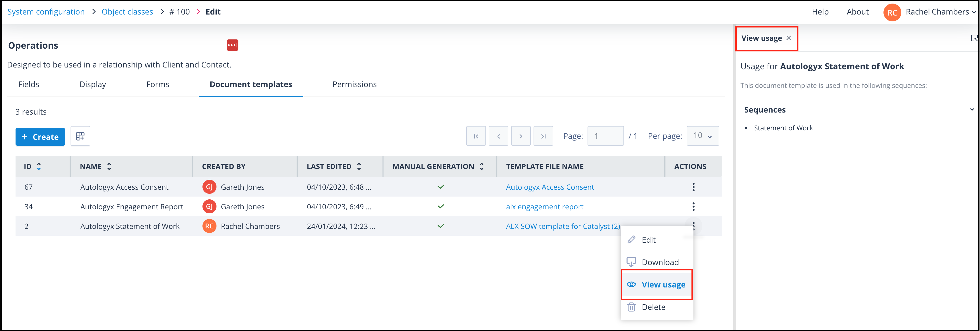Open actions menu for Autologyx Statement of Work
This screenshot has width=980, height=331.
coord(693,226)
